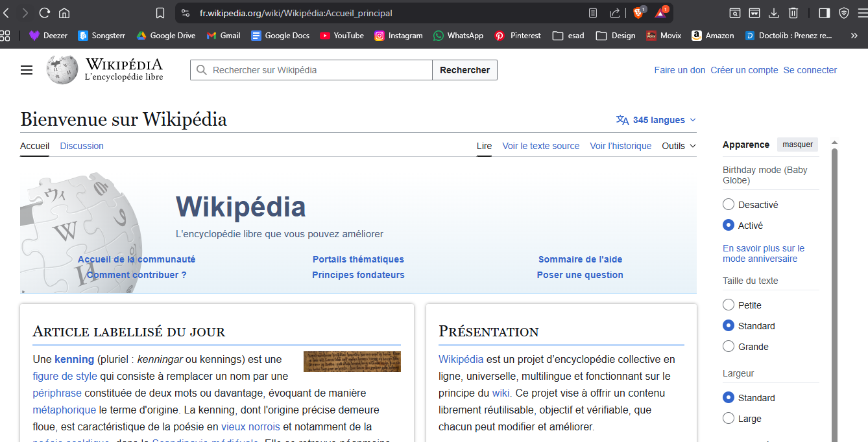Expand the 345 langues dropdown
This screenshot has height=442, width=868.
coord(656,120)
